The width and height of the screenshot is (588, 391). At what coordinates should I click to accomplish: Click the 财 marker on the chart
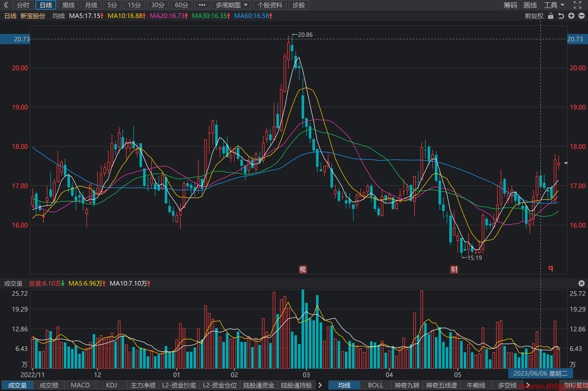(454, 269)
